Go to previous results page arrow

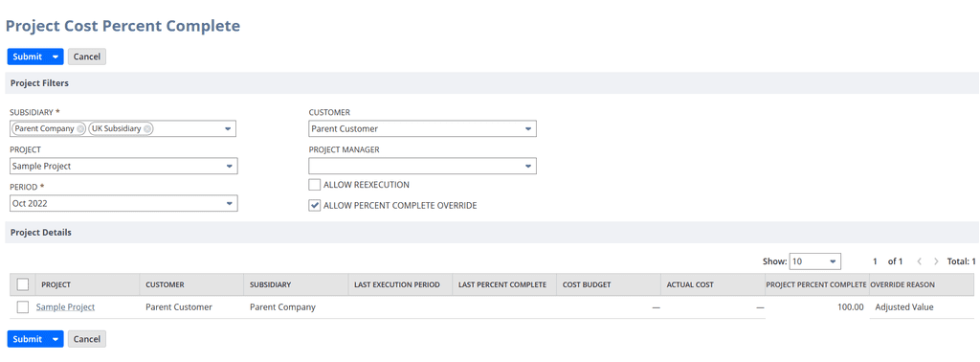click(920, 261)
